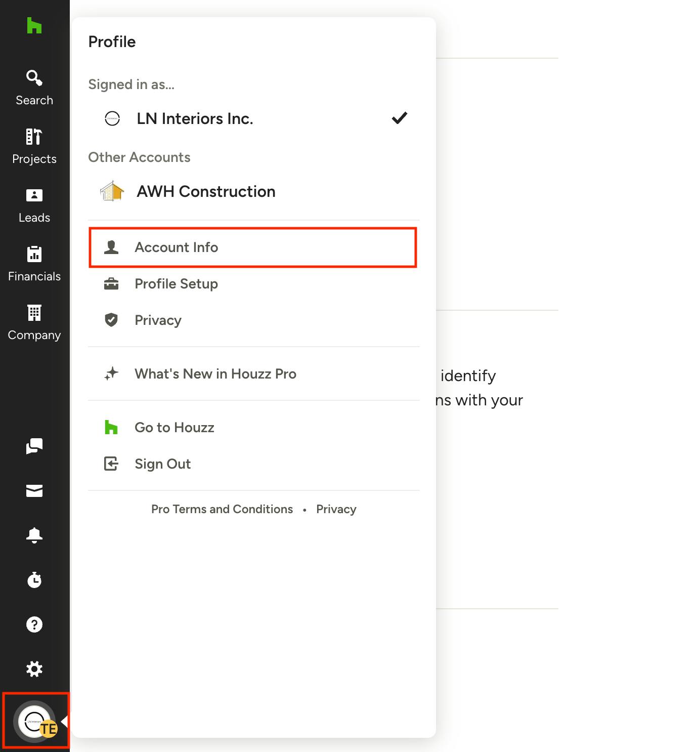Click the shield icon beside Privacy
The image size is (700, 752).
click(111, 320)
